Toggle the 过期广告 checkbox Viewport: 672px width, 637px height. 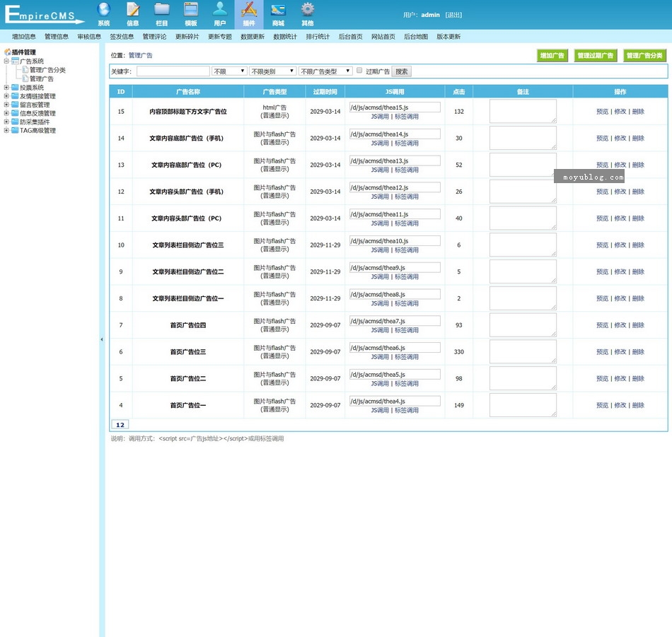pos(359,70)
